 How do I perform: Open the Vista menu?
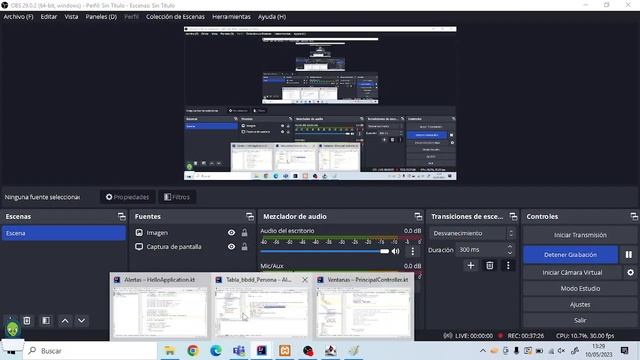point(71,17)
